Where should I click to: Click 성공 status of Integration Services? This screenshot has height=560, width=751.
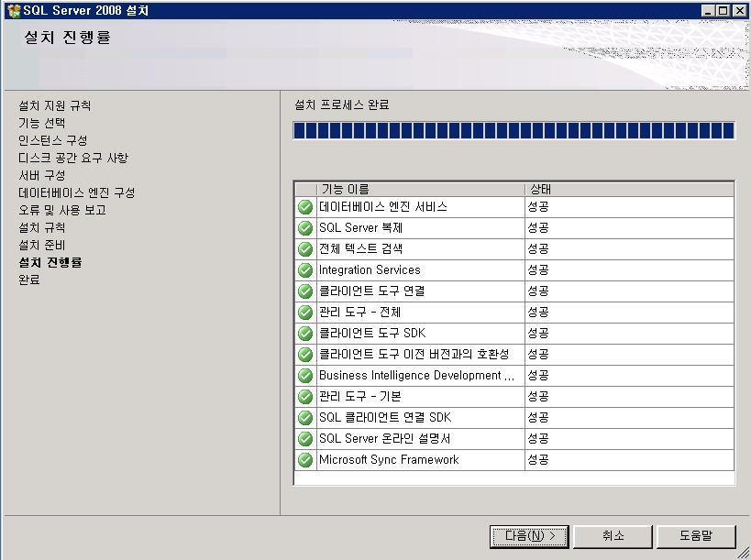(538, 270)
